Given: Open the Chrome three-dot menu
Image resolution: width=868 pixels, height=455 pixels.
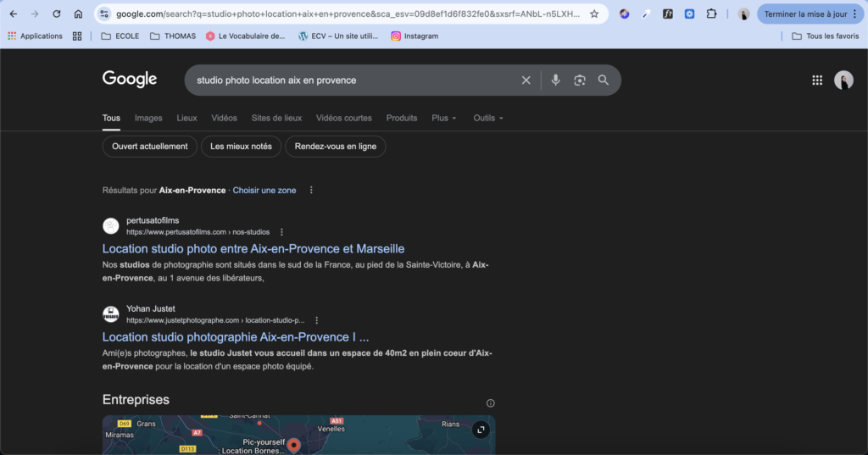Looking at the screenshot, I should click(x=855, y=14).
